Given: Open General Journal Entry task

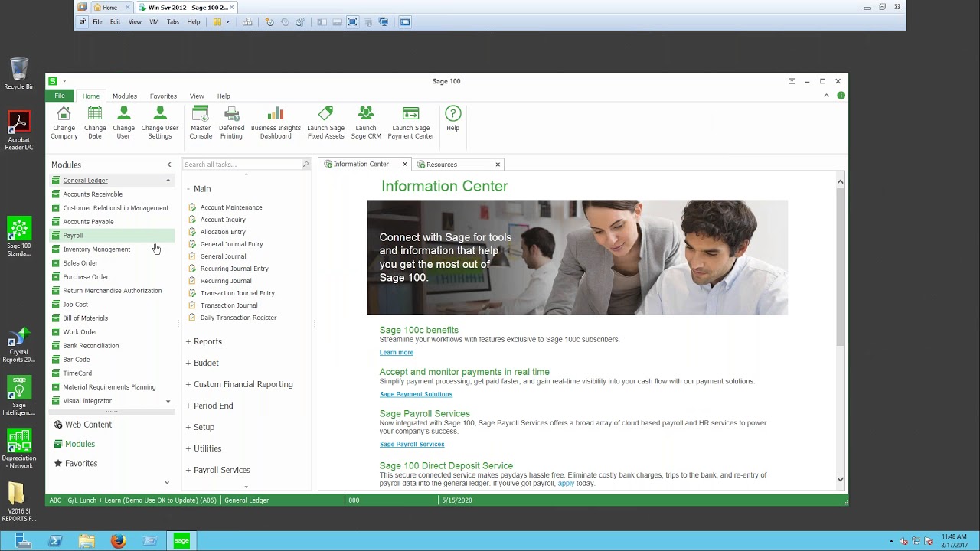Looking at the screenshot, I should click(231, 244).
